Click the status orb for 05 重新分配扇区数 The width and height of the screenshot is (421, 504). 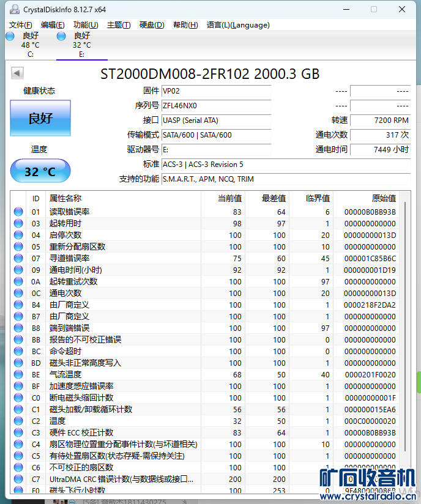[x=18, y=246]
